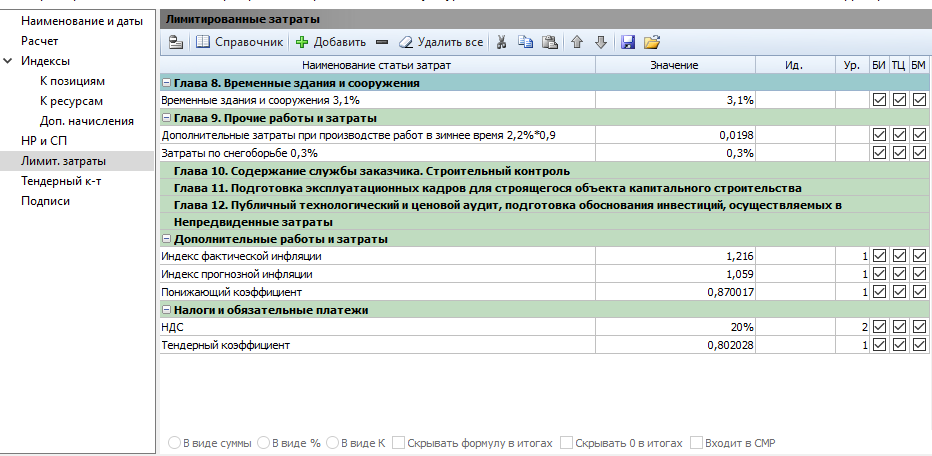This screenshot has height=456, width=932.
Task: Click Удалить все eraser button
Action: coord(440,42)
